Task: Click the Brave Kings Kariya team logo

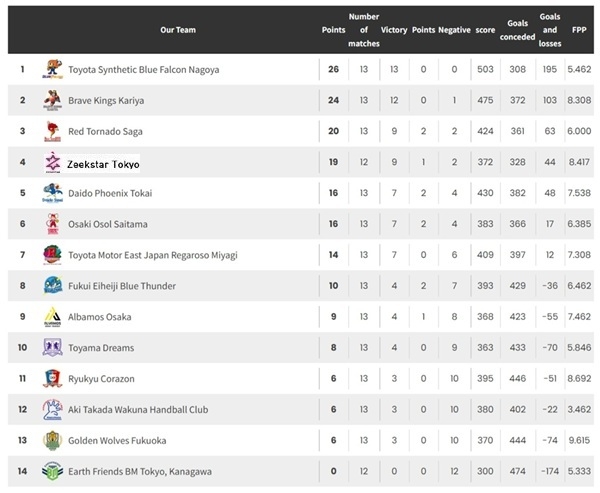Action: [52, 100]
